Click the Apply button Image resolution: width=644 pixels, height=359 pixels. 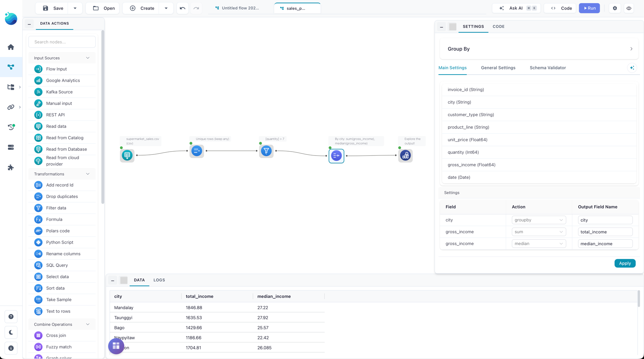click(x=625, y=263)
